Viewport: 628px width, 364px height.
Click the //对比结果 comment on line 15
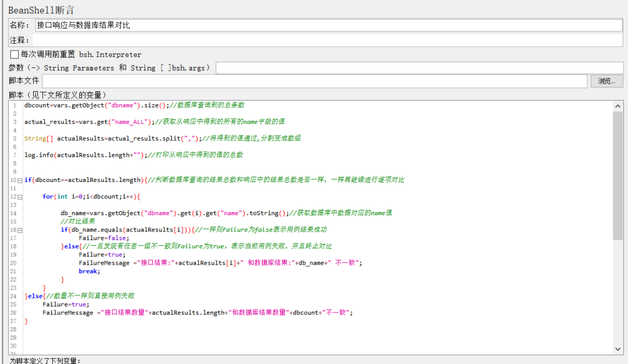click(78, 222)
